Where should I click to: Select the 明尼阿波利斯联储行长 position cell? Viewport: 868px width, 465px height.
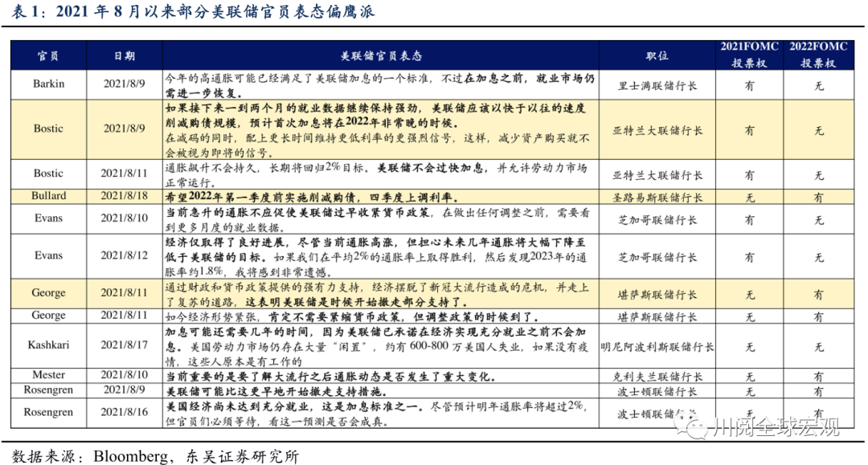[657, 347]
